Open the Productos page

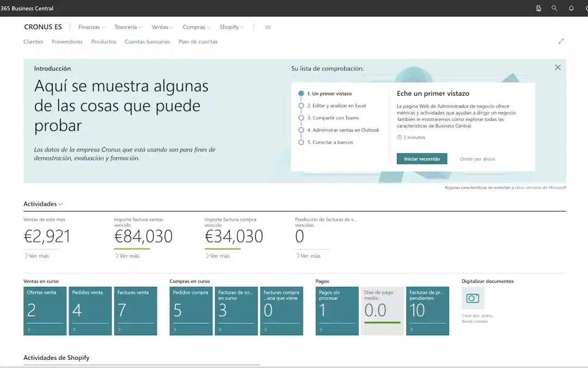click(x=103, y=41)
